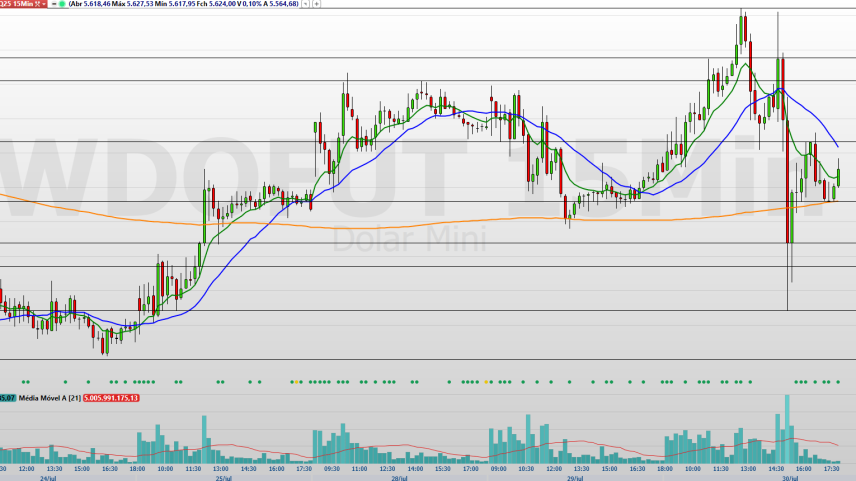Image resolution: width=856 pixels, height=481 pixels.
Task: Click the OHLC quote info header text
Action: tap(183, 4)
